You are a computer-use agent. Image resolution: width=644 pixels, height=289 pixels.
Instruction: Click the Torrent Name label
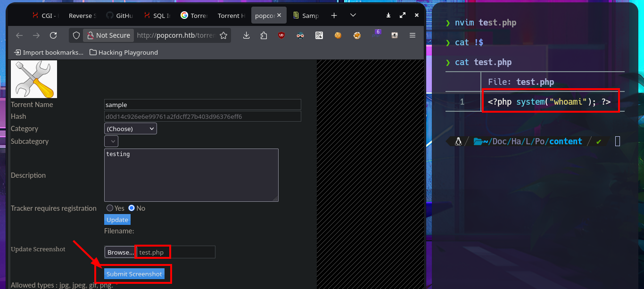(x=32, y=105)
